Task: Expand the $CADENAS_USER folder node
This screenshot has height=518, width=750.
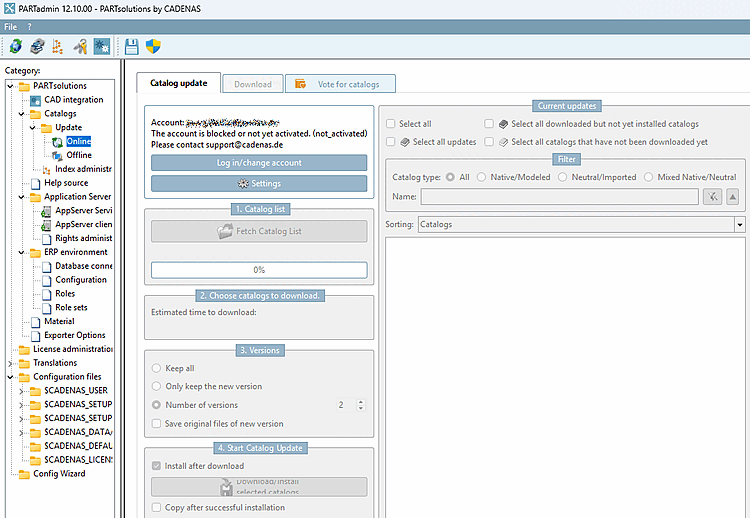Action: click(21, 391)
